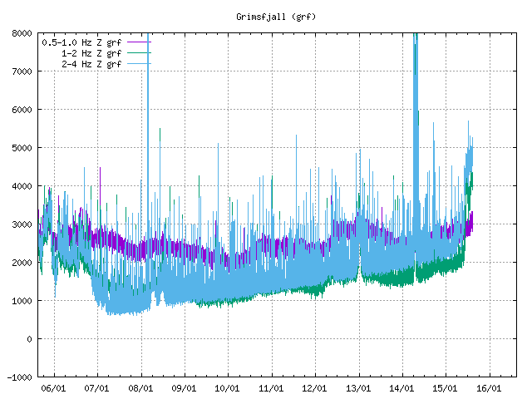Click the 08/01 date label
Screen dimensions: 532x399
click(140, 388)
